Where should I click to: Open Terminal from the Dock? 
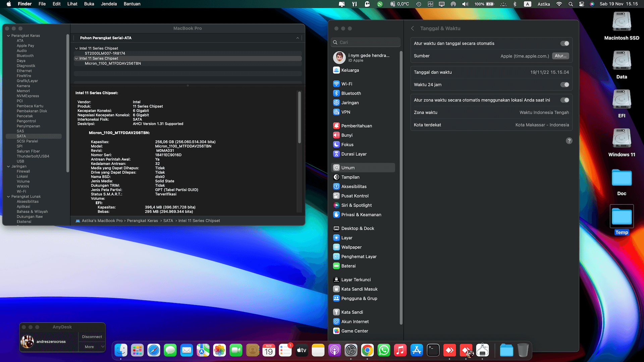(433, 351)
